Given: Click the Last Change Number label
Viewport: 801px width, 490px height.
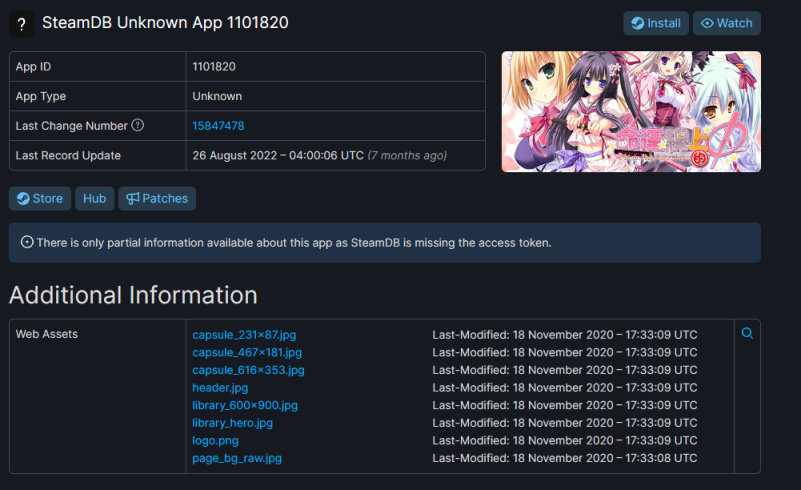Looking at the screenshot, I should pyautogui.click(x=72, y=126).
